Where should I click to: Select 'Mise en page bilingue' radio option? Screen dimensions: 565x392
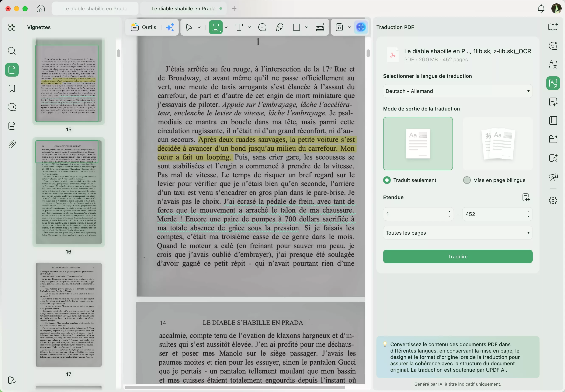coord(467,180)
